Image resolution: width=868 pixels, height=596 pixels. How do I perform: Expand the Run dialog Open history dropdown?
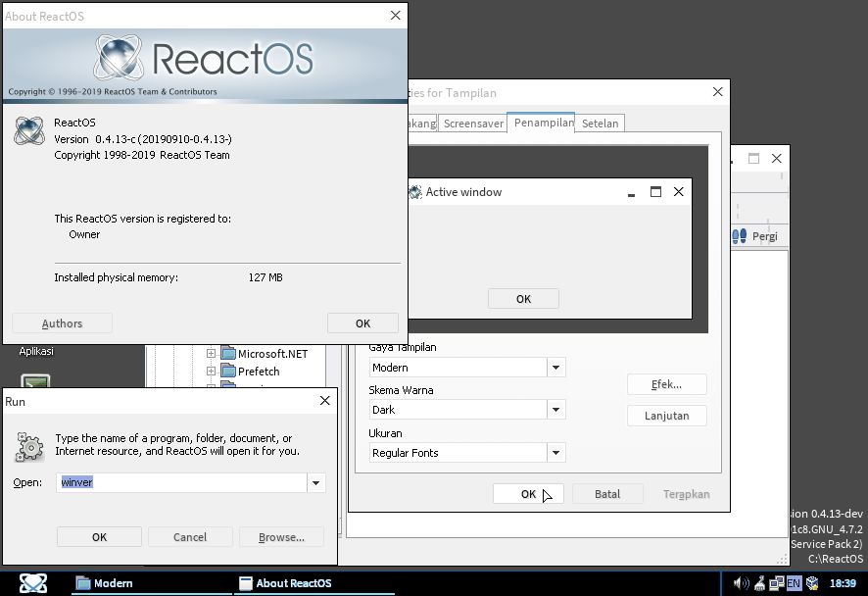click(315, 482)
